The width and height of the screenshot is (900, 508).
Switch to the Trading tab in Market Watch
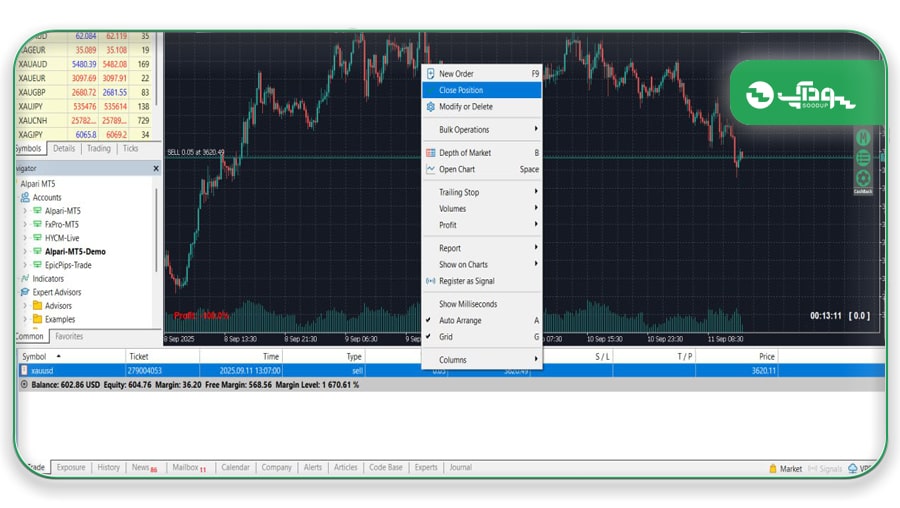99,149
